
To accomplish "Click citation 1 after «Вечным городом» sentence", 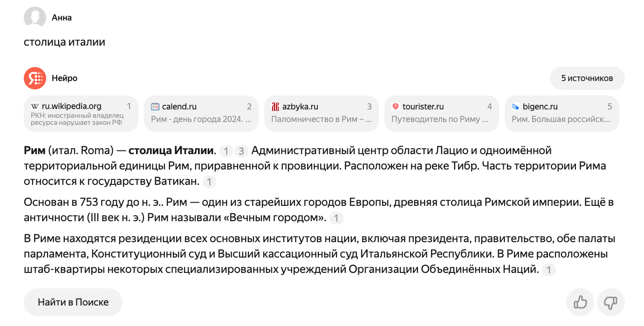I will tap(336, 218).
